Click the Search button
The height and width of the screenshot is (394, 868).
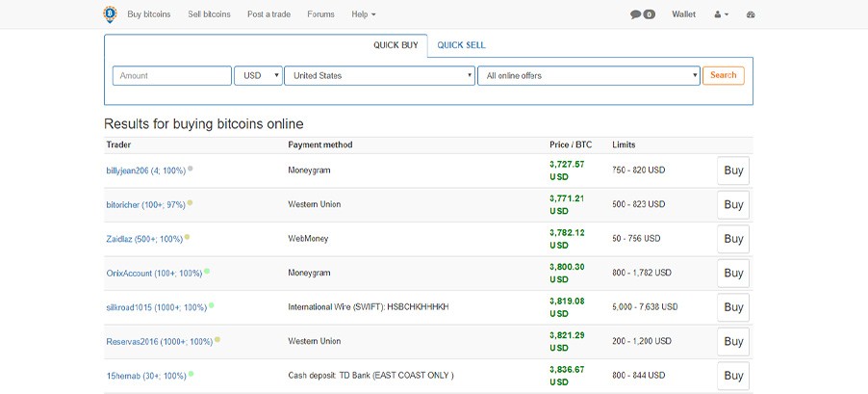click(724, 75)
